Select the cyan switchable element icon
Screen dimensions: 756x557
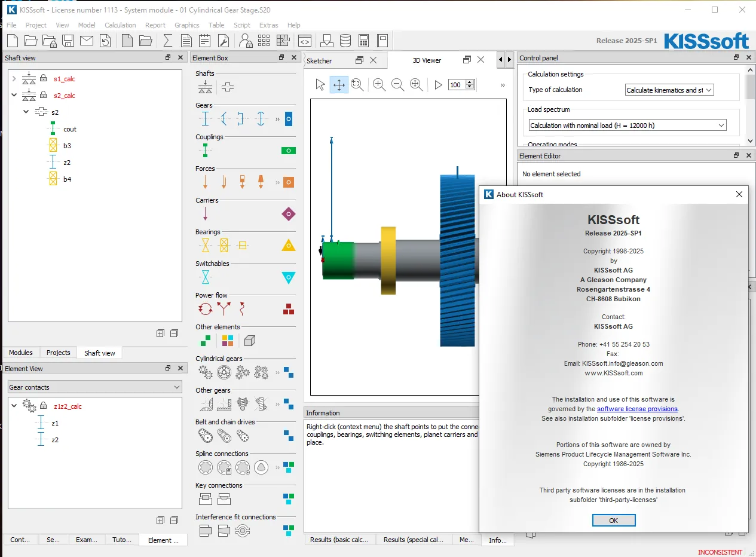point(205,277)
